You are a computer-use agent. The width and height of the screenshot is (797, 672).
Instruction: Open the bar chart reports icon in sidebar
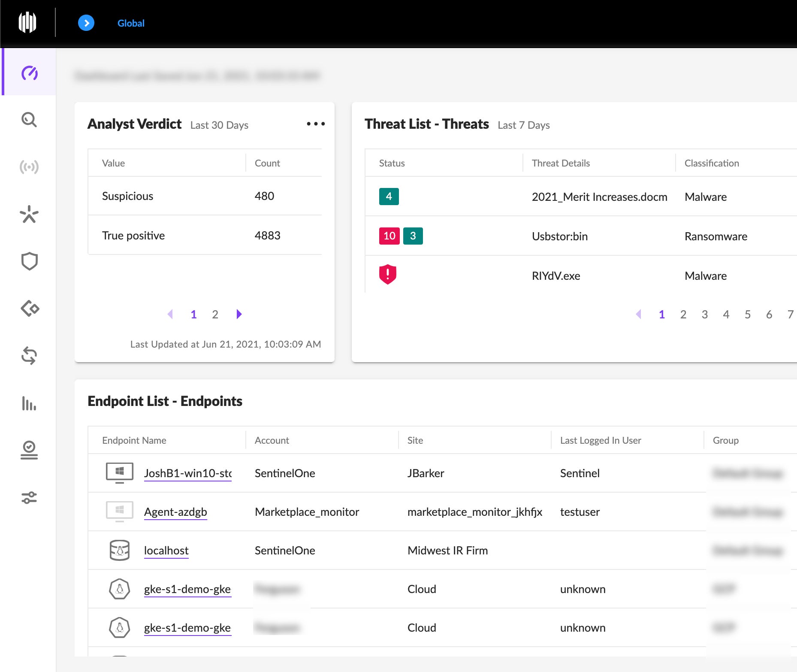tap(29, 403)
